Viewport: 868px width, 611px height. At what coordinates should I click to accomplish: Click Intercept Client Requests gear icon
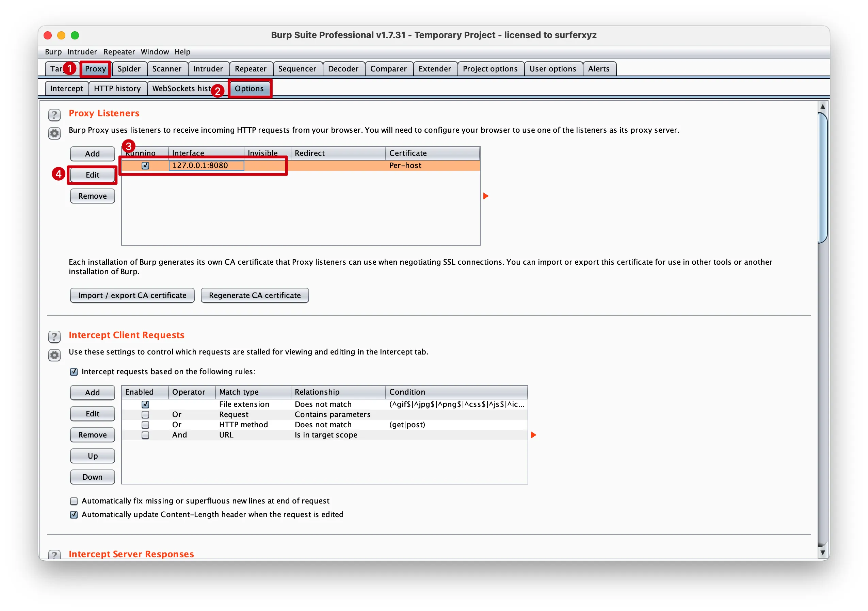(x=54, y=355)
